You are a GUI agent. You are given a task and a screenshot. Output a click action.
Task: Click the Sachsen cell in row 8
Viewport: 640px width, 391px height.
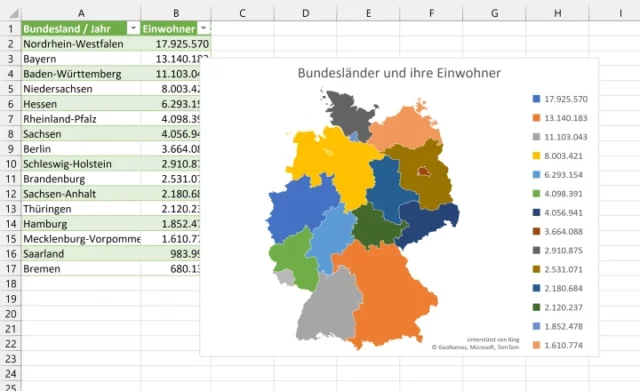[81, 134]
